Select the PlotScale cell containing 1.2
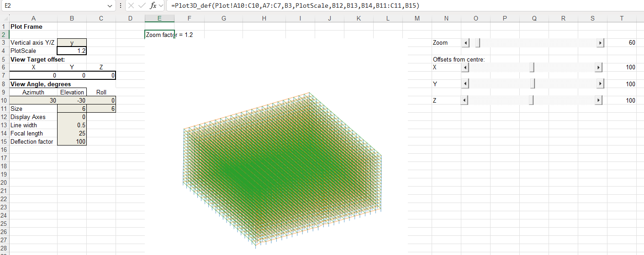This screenshot has width=644, height=255. click(x=72, y=51)
